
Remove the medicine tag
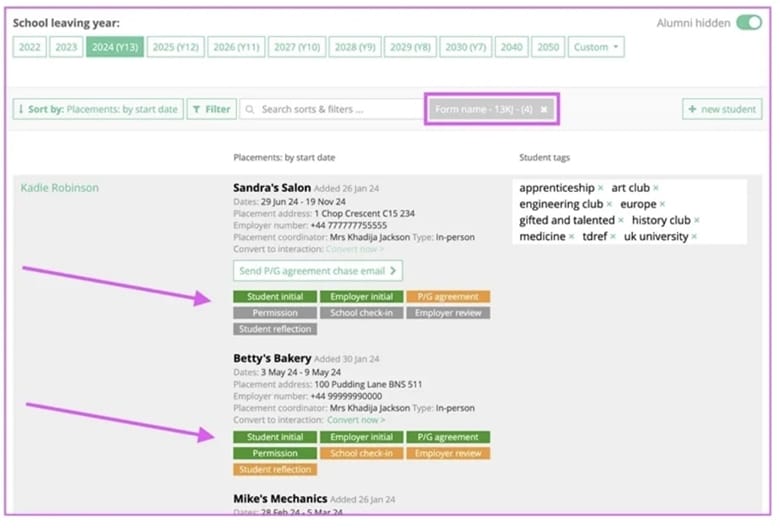pos(572,237)
